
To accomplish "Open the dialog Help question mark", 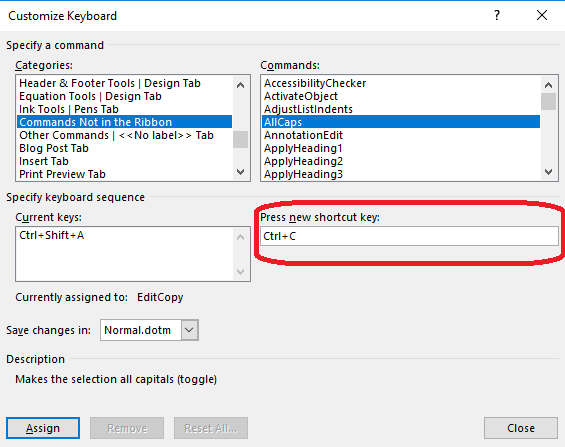I will [497, 15].
